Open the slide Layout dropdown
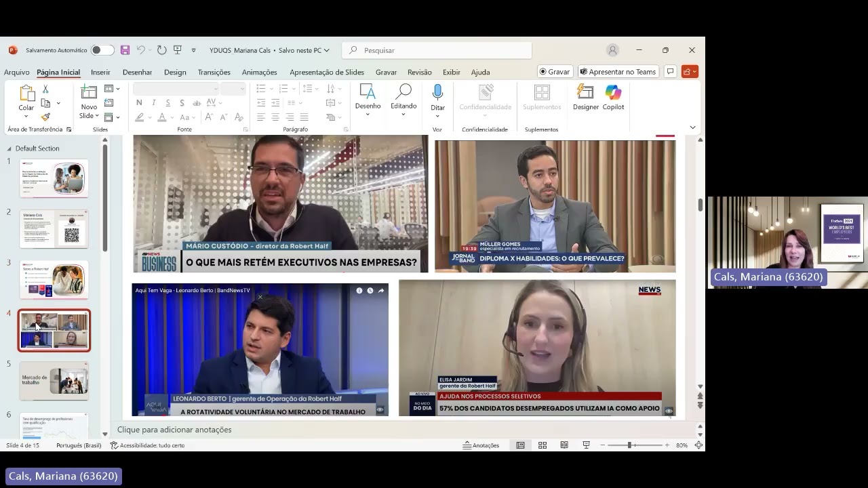This screenshot has height=488, width=868. tap(111, 89)
